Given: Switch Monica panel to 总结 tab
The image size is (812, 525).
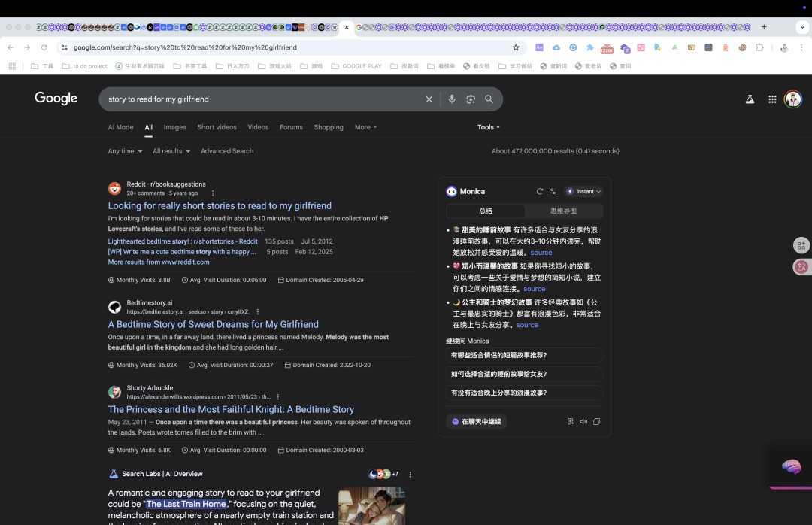Looking at the screenshot, I should [x=485, y=211].
